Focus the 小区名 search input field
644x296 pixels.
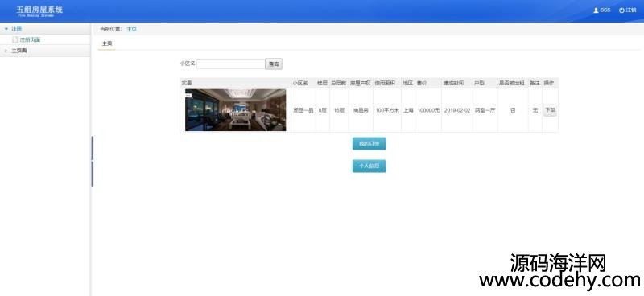231,64
